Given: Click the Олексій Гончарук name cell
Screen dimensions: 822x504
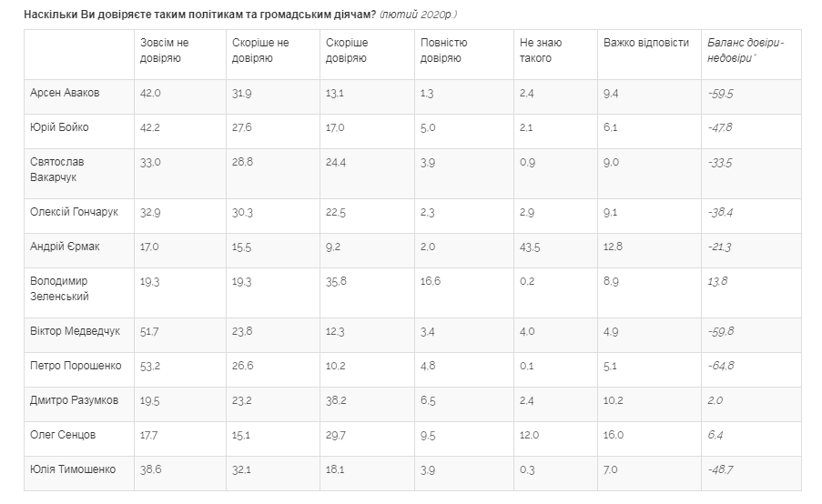Looking at the screenshot, I should [74, 212].
